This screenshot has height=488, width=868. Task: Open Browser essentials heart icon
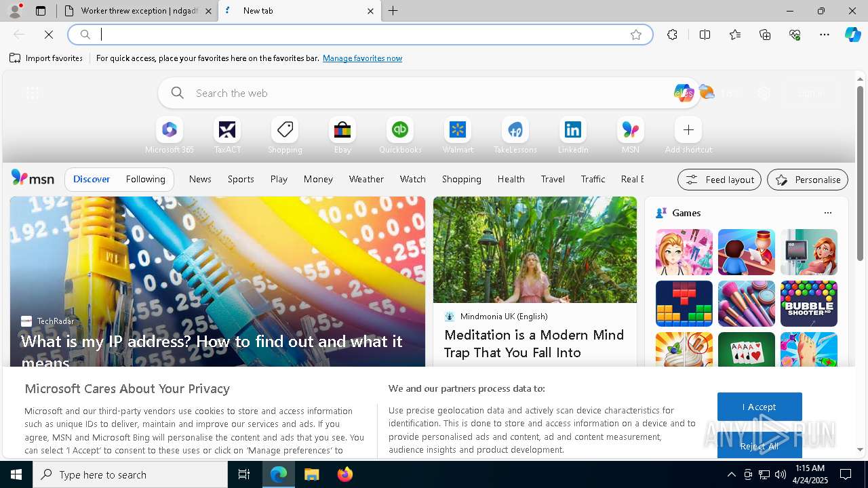click(795, 35)
